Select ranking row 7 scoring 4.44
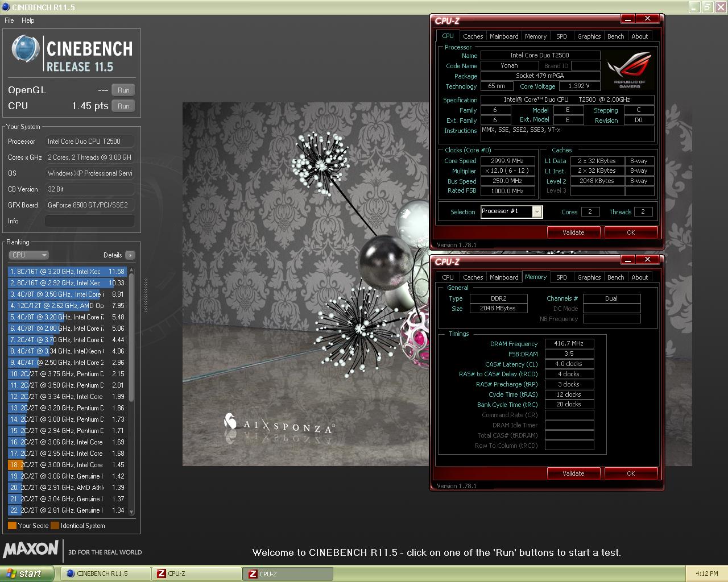Viewport: 728px width, 582px height. tap(67, 340)
